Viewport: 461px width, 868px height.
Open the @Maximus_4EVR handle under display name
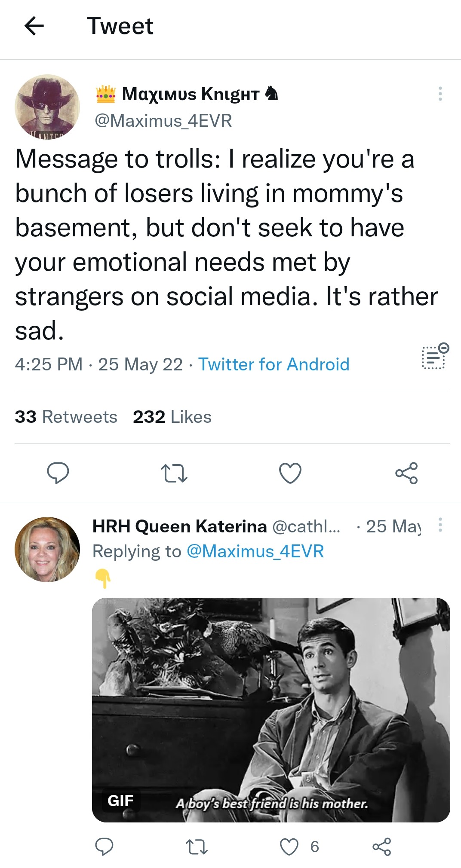163,121
